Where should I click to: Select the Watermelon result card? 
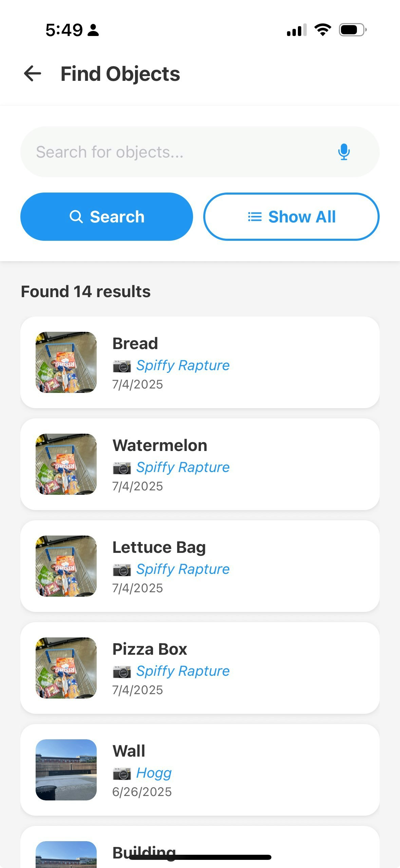[200, 464]
